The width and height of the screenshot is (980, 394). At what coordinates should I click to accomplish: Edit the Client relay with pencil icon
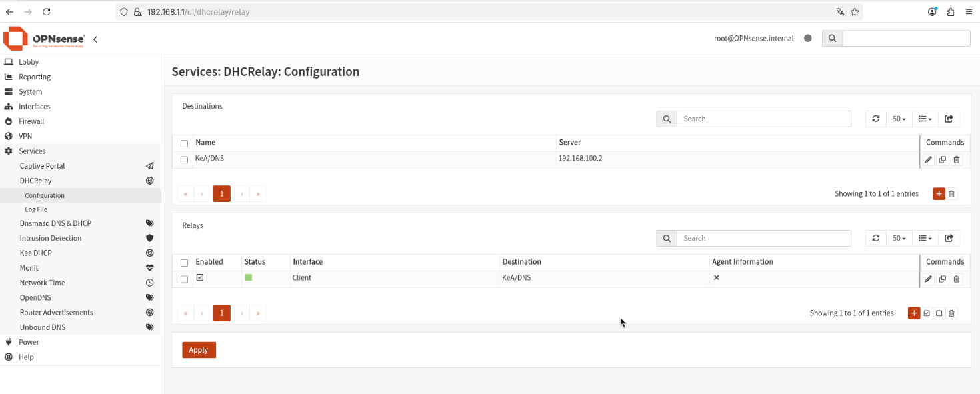coord(929,279)
